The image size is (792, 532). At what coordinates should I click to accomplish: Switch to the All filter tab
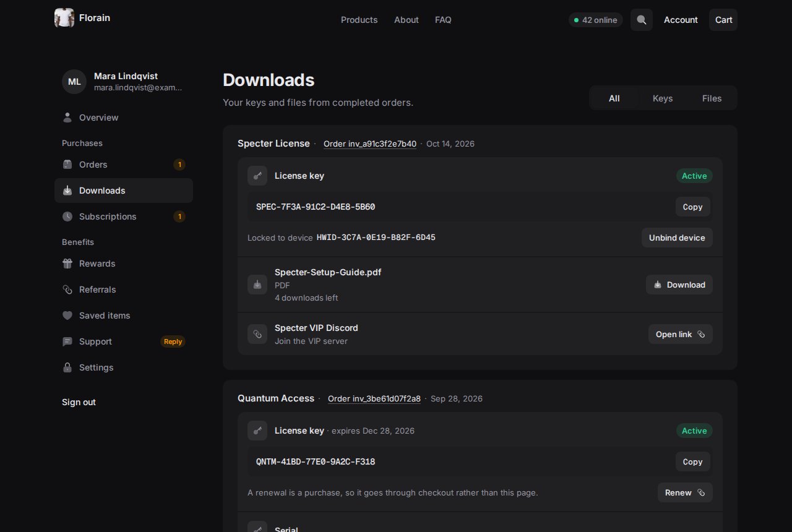click(x=614, y=98)
